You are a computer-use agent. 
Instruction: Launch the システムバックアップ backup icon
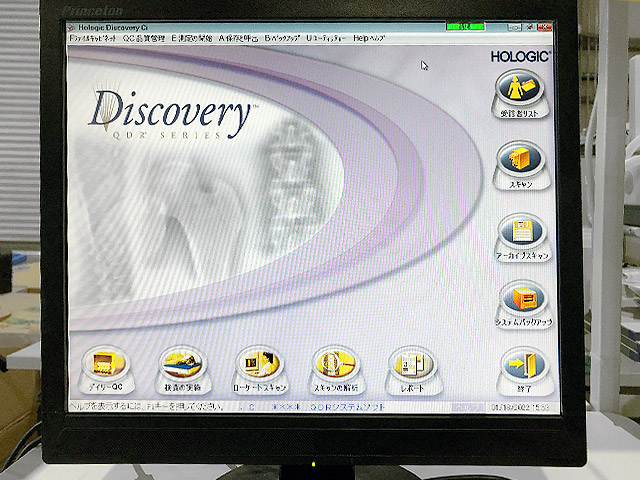pyautogui.click(x=524, y=304)
